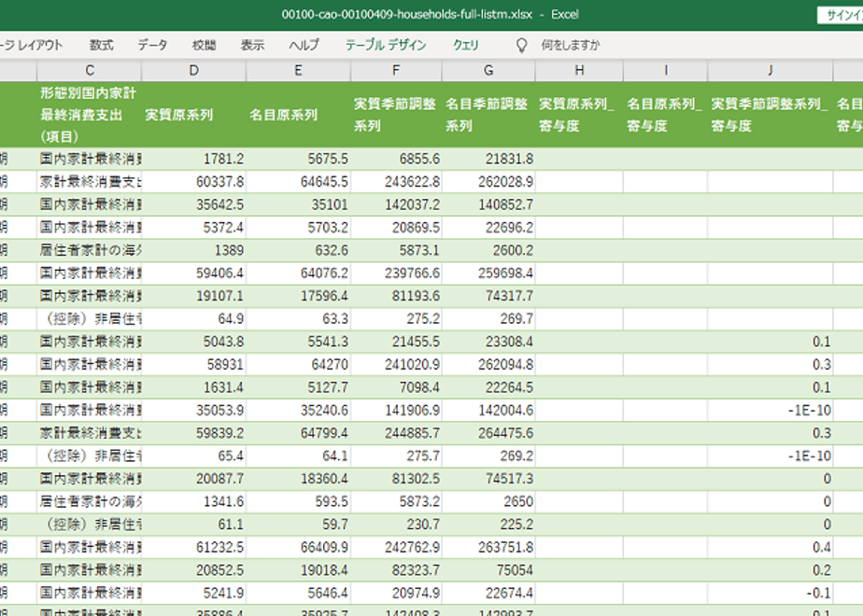Click the cell showing 59839.2

click(193, 433)
